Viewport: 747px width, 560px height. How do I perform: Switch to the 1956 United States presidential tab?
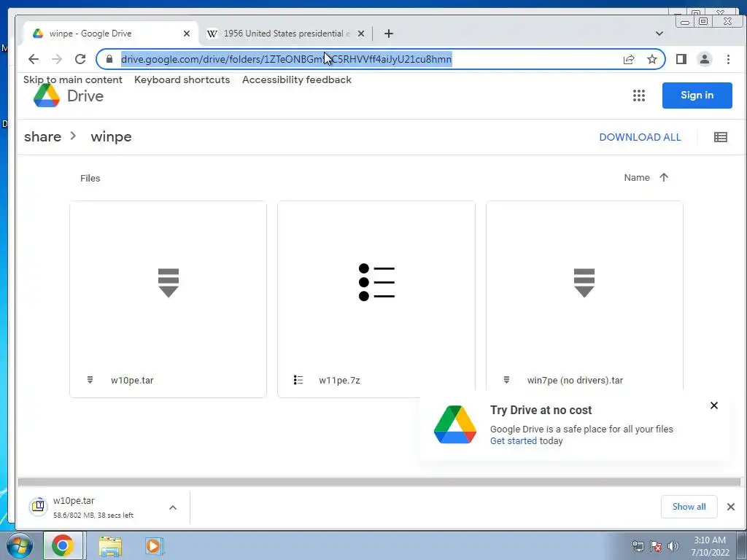tap(286, 34)
